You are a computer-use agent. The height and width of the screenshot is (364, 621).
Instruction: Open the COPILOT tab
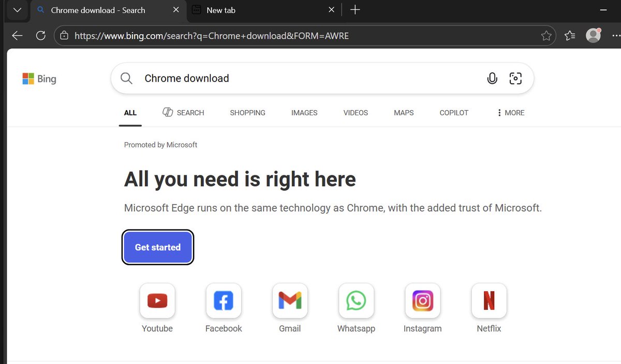pos(454,113)
